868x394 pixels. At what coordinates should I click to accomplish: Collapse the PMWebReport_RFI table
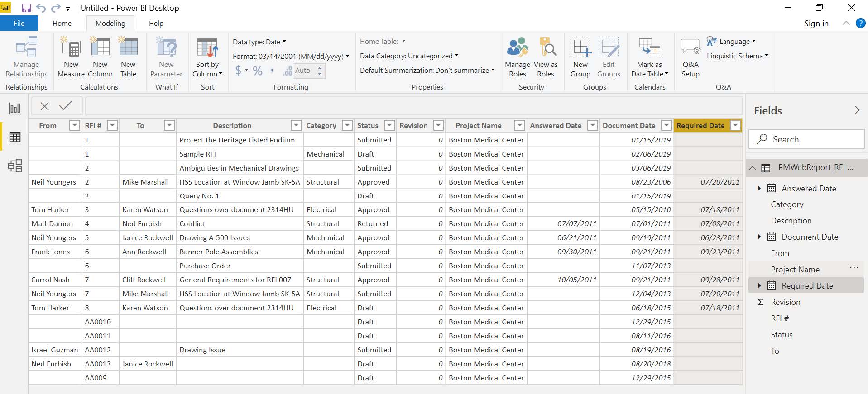pyautogui.click(x=753, y=168)
